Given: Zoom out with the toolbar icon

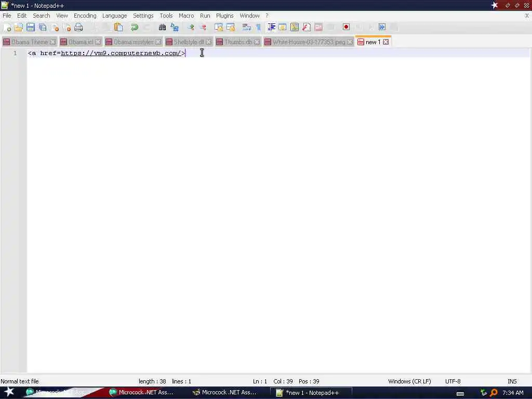Looking at the screenshot, I should (x=203, y=27).
